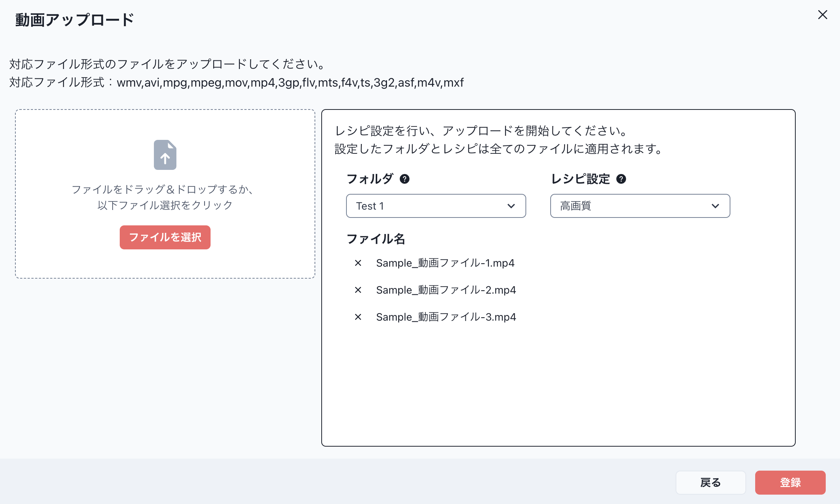
Task: Click the upload file icon in drop zone
Action: click(x=165, y=154)
